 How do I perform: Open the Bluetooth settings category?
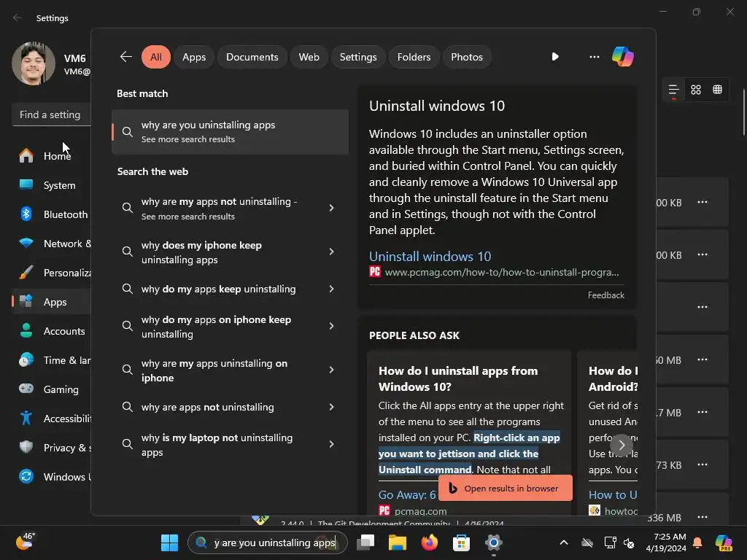53,214
